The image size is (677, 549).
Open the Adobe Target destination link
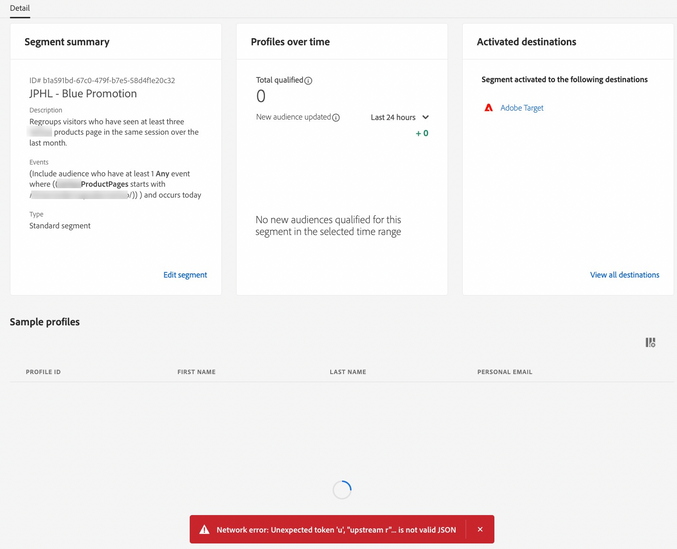(522, 108)
